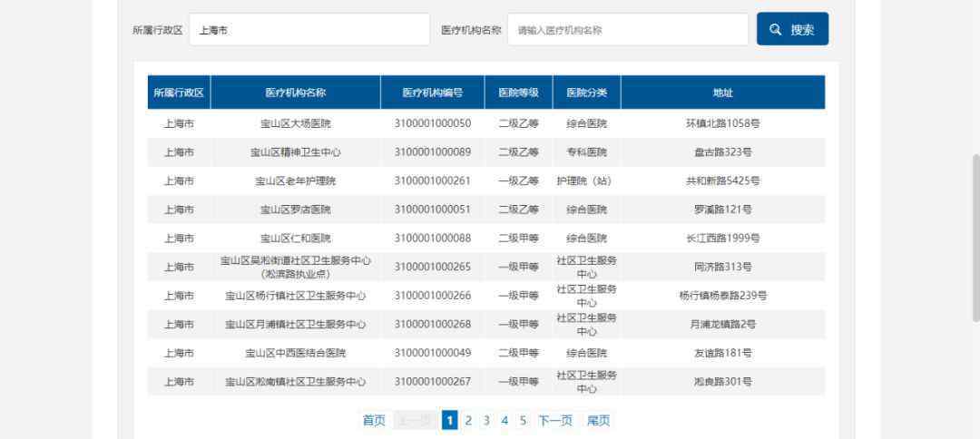Select 宝山区精神卫生中心 row name

coord(296,152)
